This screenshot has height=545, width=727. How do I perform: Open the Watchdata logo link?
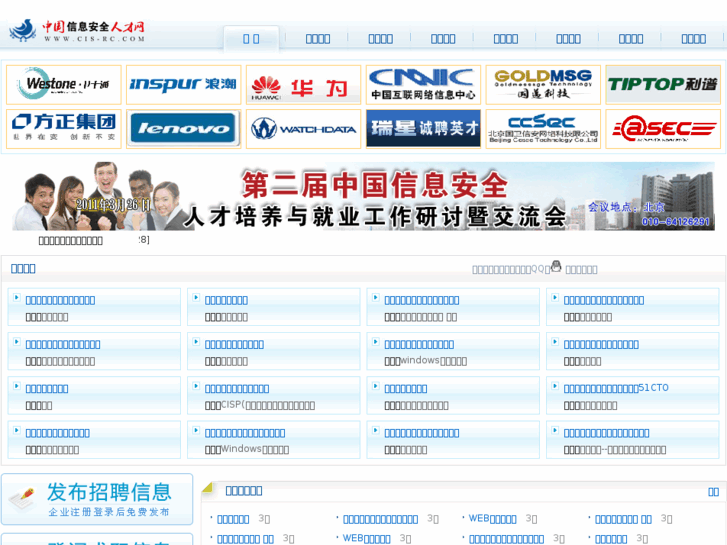[303, 129]
